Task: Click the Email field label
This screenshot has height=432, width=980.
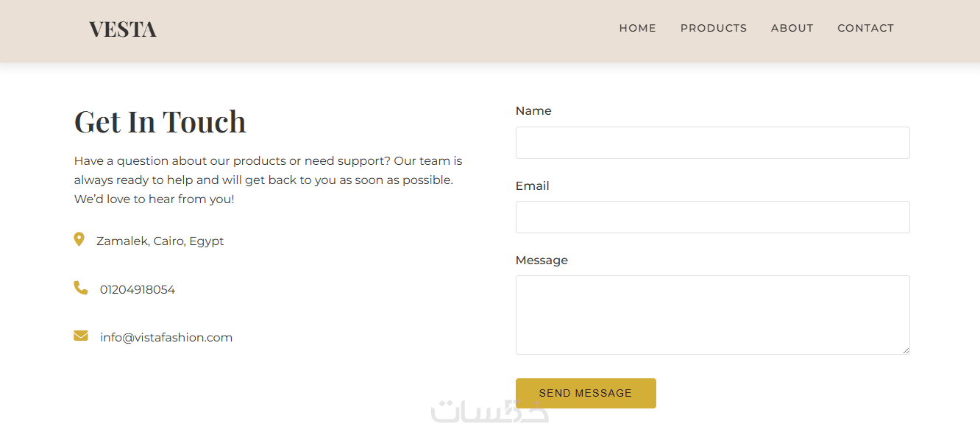Action: 532,186
